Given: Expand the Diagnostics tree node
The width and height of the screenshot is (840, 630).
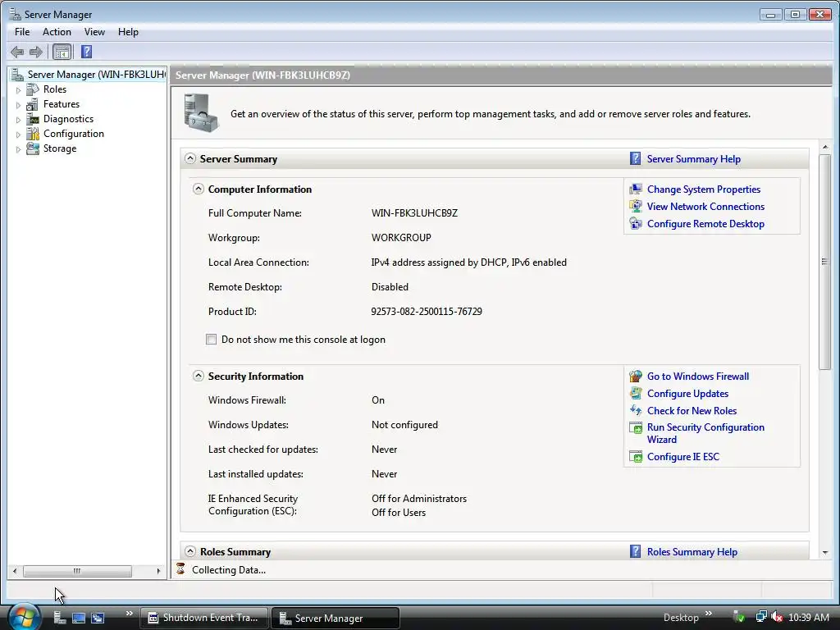Looking at the screenshot, I should [18, 120].
